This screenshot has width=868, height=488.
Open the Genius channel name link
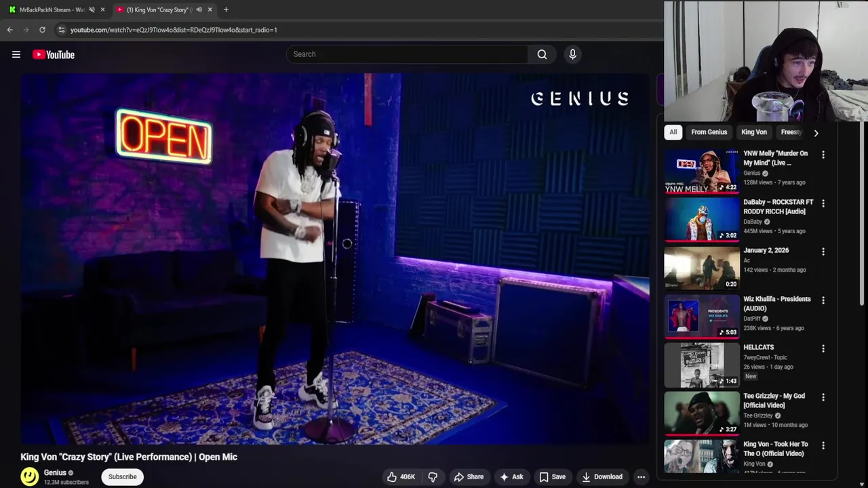55,472
